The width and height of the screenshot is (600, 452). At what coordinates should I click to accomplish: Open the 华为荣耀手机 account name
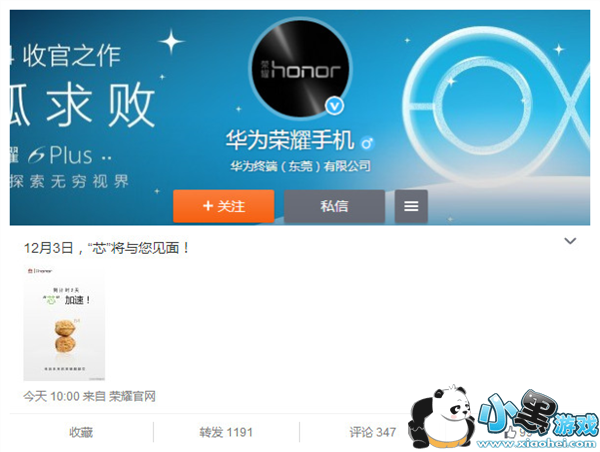click(290, 140)
